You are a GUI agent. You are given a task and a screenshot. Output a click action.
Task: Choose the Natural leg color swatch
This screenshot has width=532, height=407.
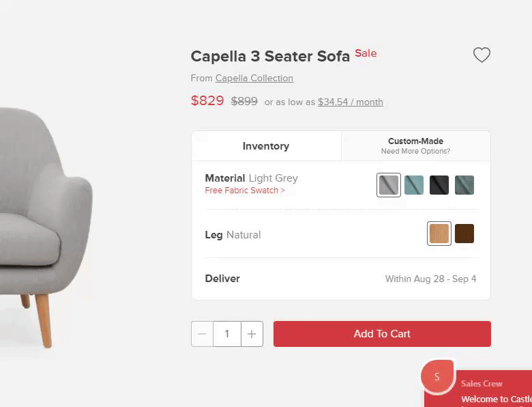[439, 234]
